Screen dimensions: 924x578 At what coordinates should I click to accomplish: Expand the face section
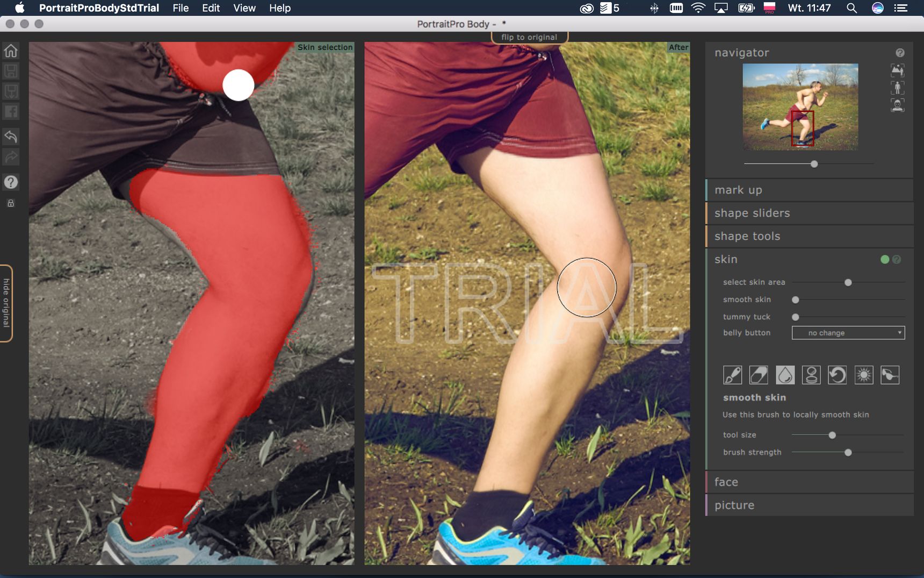[x=809, y=482]
